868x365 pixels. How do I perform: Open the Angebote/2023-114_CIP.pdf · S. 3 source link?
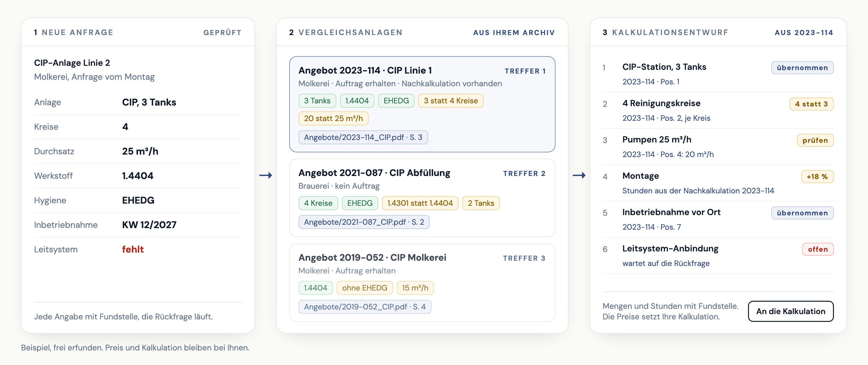363,137
